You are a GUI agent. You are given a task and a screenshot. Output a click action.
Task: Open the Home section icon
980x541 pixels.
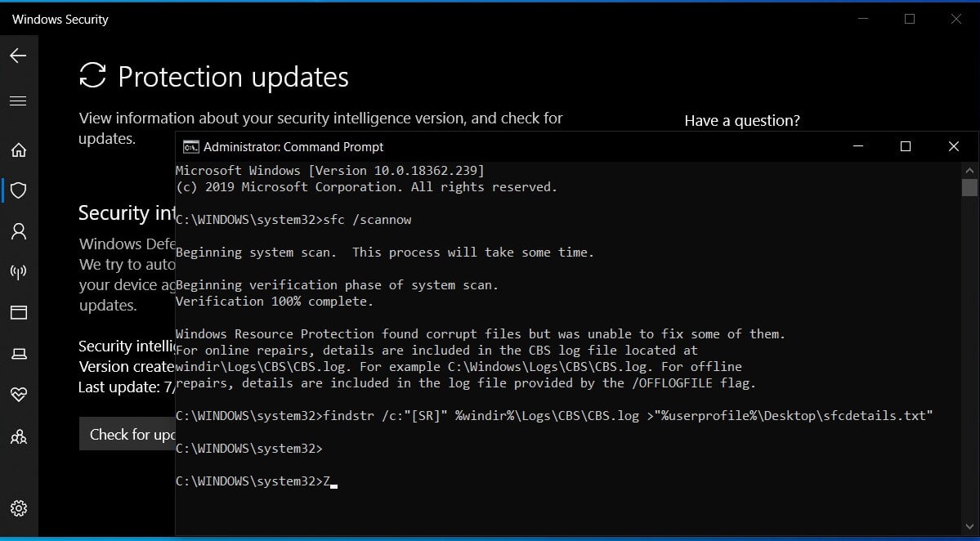19,150
